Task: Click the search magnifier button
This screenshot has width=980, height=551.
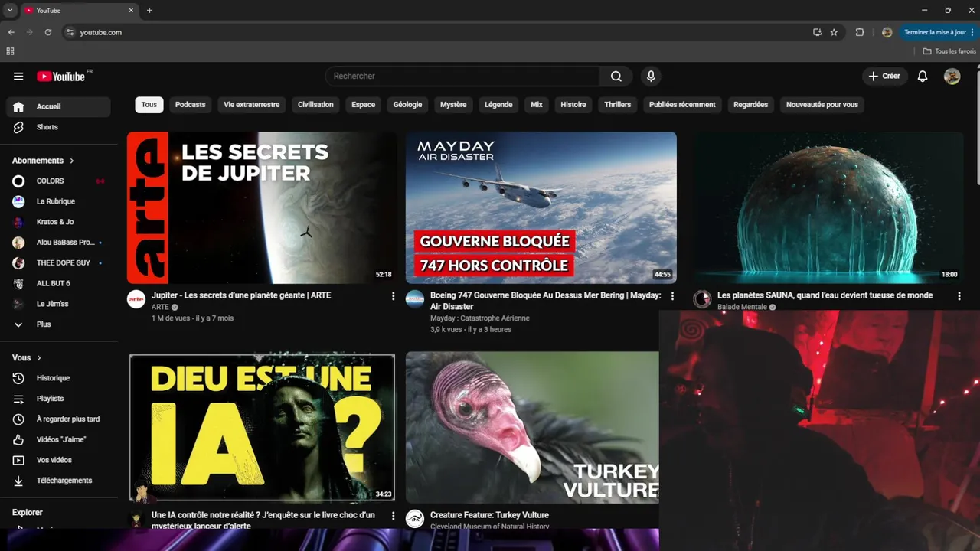Action: click(616, 76)
